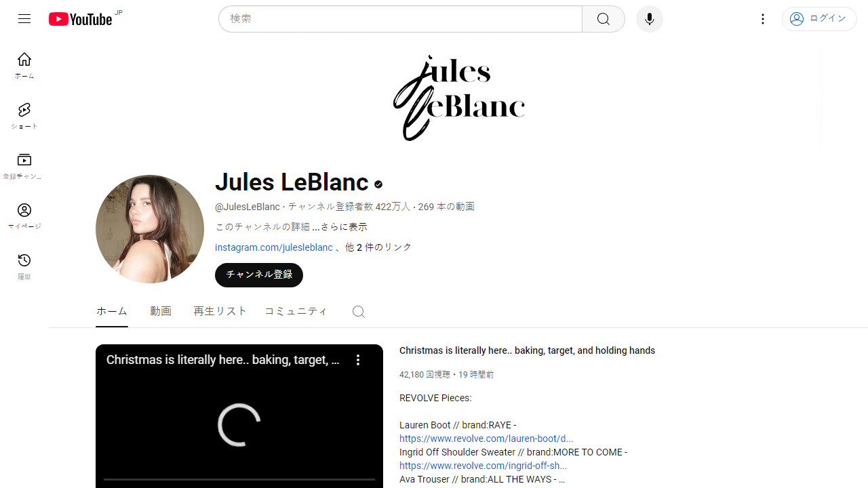This screenshot has width=868, height=488.
Task: Click the @JulesLeBlanc handle text
Action: coord(248,207)
